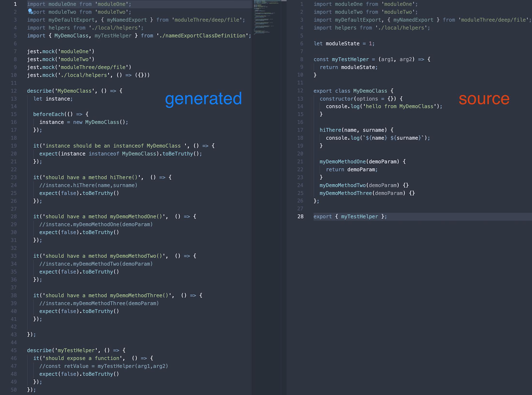Click line number 28 in source pane
532x395 pixels.
click(300, 216)
